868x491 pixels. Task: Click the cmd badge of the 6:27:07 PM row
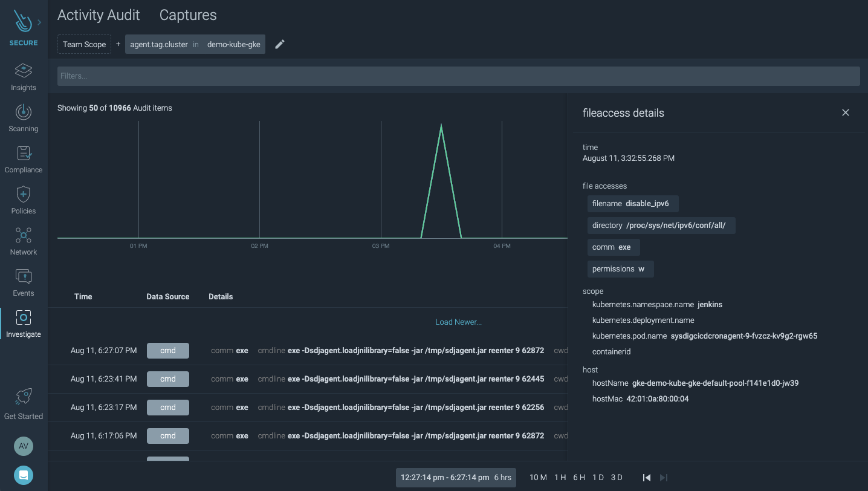pyautogui.click(x=168, y=351)
